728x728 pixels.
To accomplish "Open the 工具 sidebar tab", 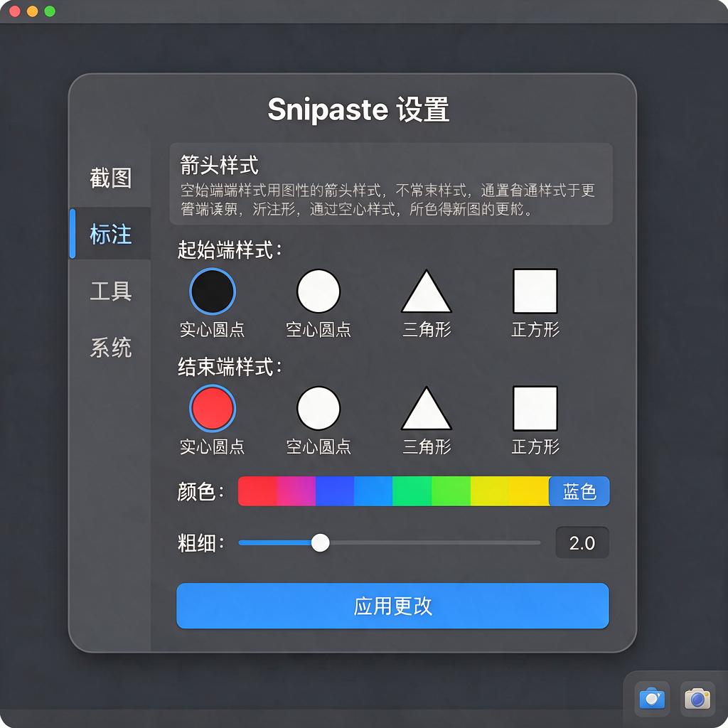I will click(x=110, y=291).
